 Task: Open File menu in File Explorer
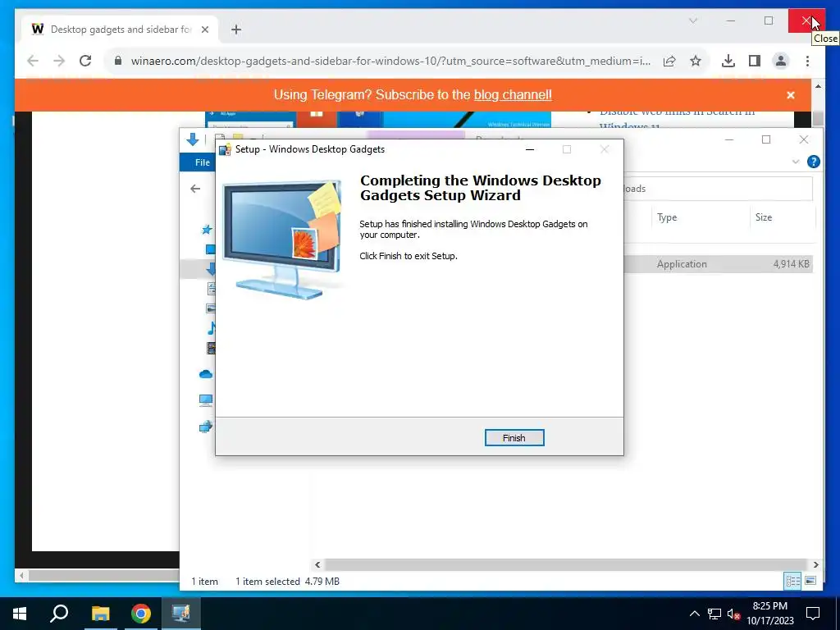click(202, 162)
